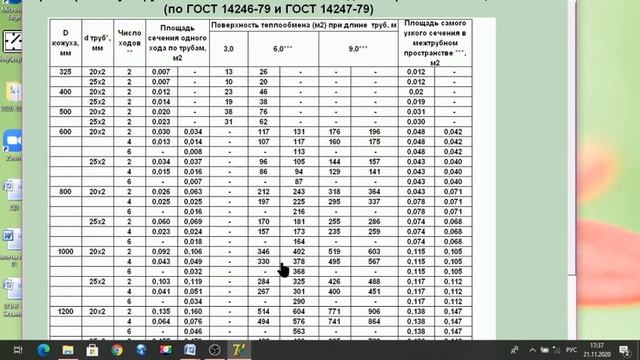Image resolution: width=640 pixels, height=360 pixels.
Task: Click the 'Число ходов' column header
Action: [129, 42]
